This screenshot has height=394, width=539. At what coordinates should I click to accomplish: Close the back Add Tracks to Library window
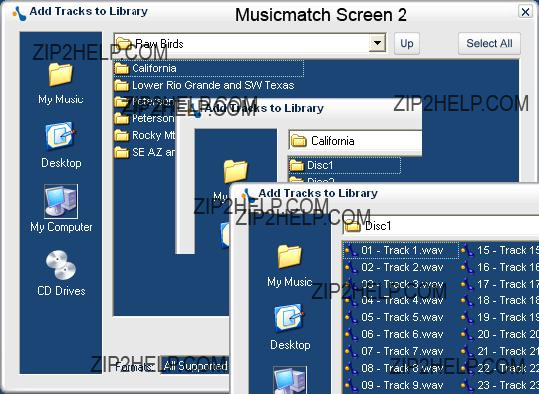[x=525, y=12]
